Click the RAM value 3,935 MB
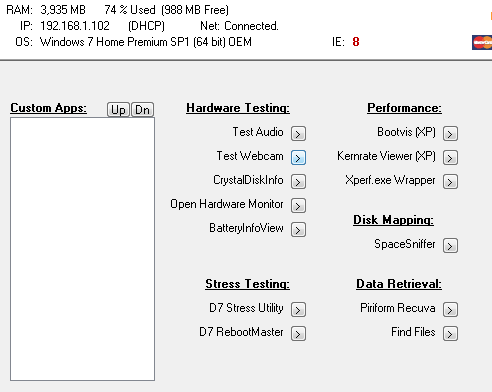Viewport: 492px width, 392px height. [x=63, y=10]
